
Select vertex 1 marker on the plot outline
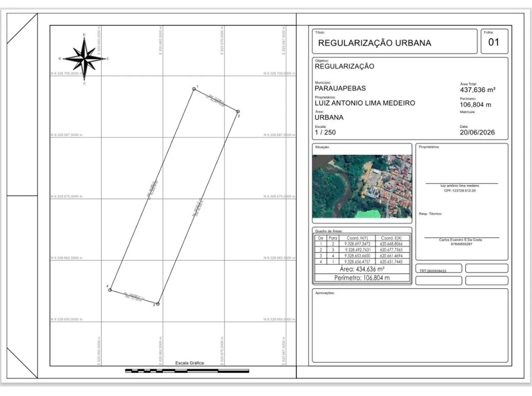pyautogui.click(x=194, y=89)
